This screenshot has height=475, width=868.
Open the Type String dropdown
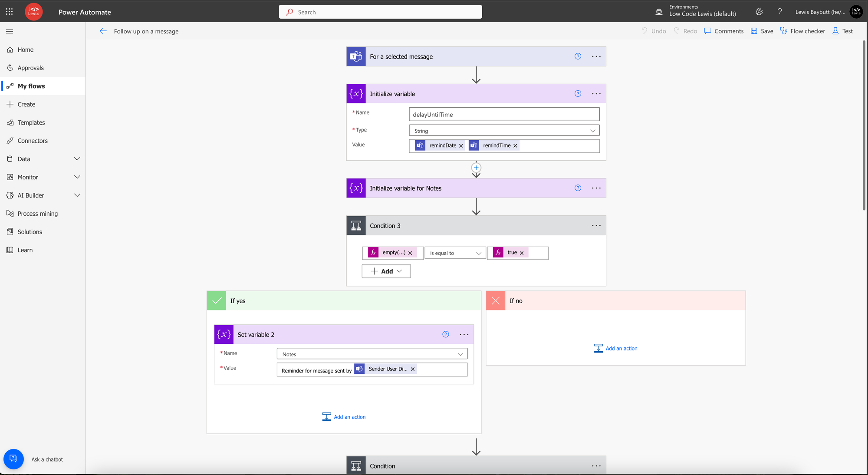[x=504, y=131]
